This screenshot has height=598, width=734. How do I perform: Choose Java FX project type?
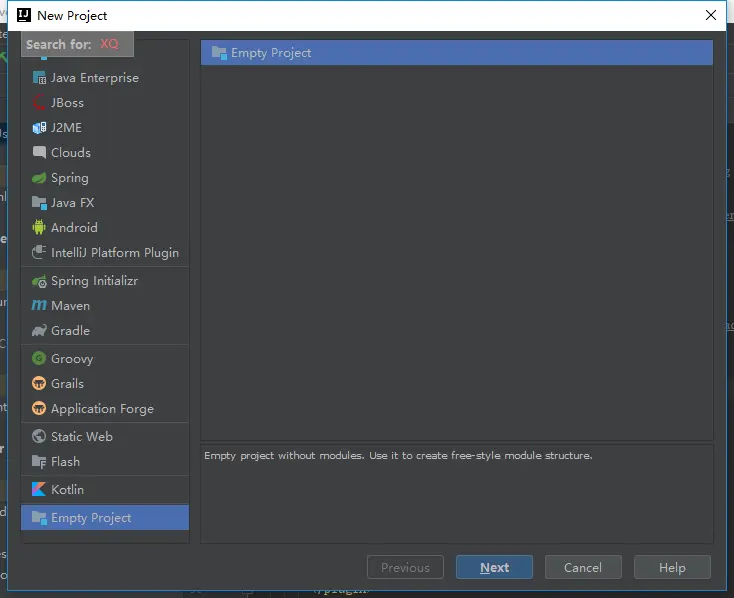pyautogui.click(x=105, y=203)
